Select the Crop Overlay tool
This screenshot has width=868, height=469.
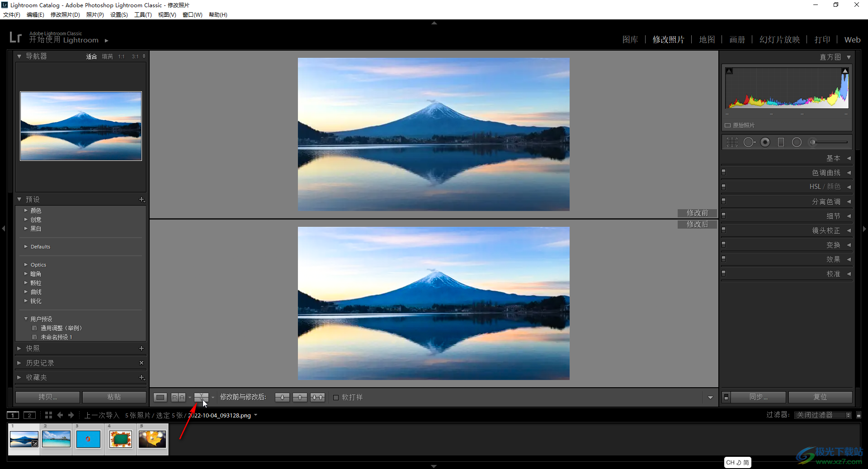pos(732,142)
